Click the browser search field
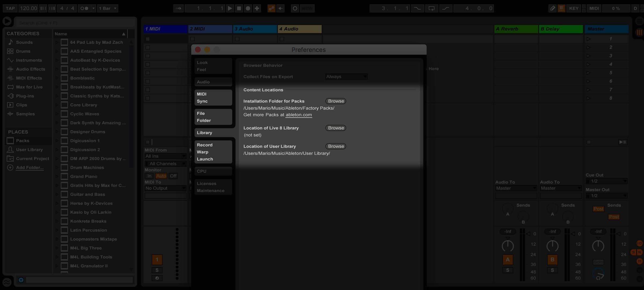Viewport: 644px width, 290px height. [x=75, y=23]
